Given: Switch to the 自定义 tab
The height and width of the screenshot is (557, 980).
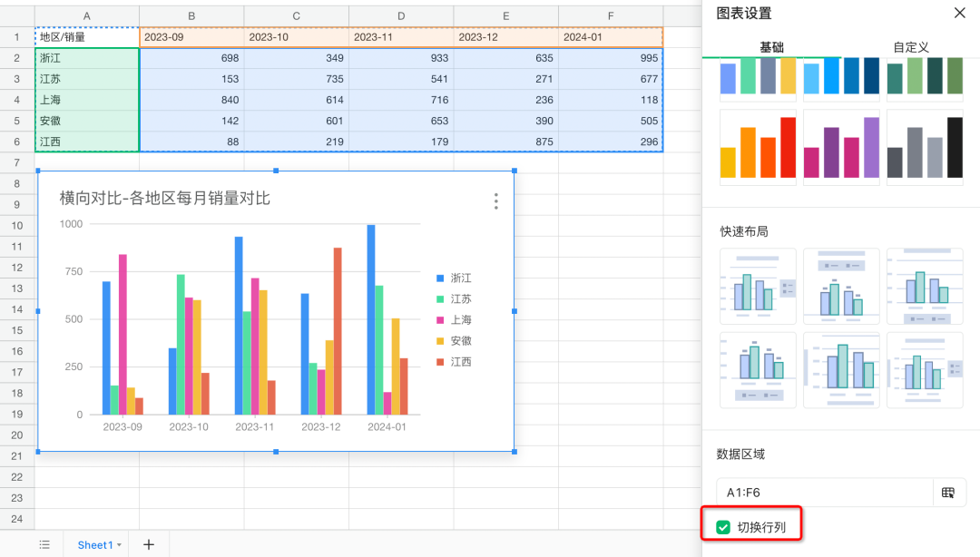Looking at the screenshot, I should pos(911,47).
